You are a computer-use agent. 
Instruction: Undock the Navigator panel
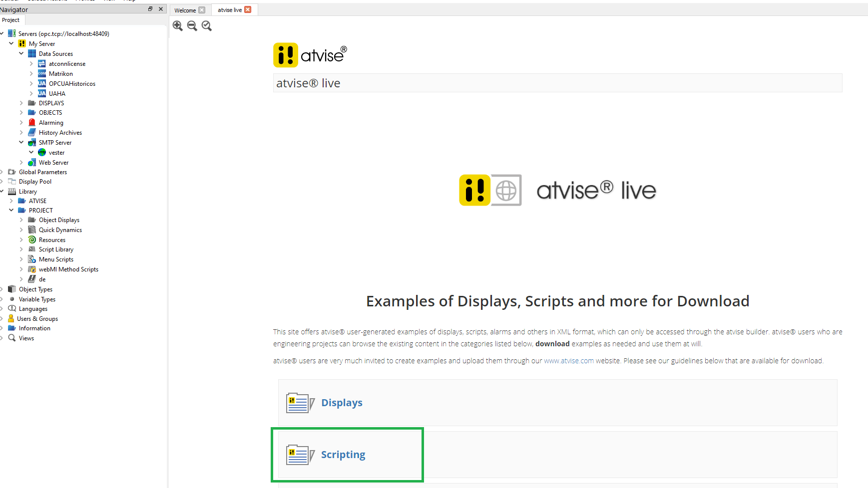pyautogui.click(x=150, y=9)
